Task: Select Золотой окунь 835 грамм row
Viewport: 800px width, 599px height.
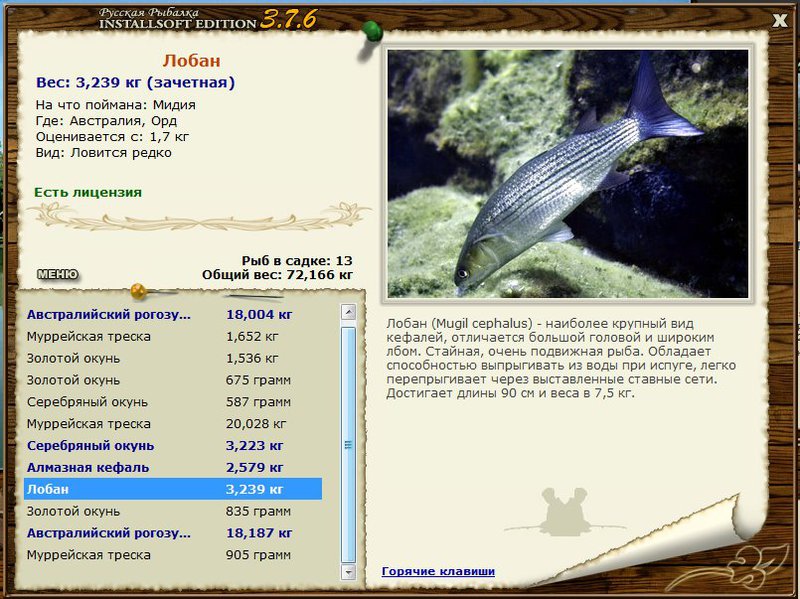Action: [x=173, y=511]
